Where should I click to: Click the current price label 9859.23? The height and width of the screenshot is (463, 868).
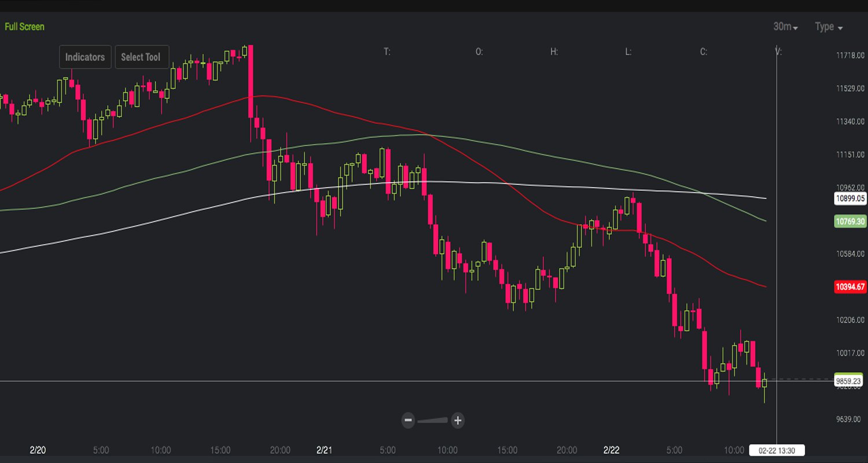coord(849,381)
